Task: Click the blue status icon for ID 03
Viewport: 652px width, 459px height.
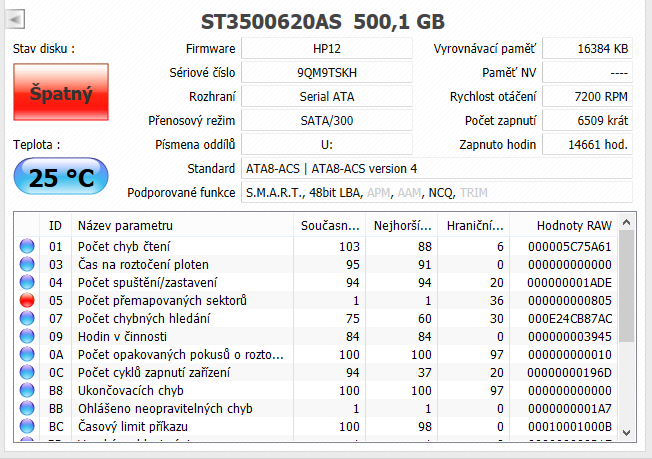Action: [27, 264]
